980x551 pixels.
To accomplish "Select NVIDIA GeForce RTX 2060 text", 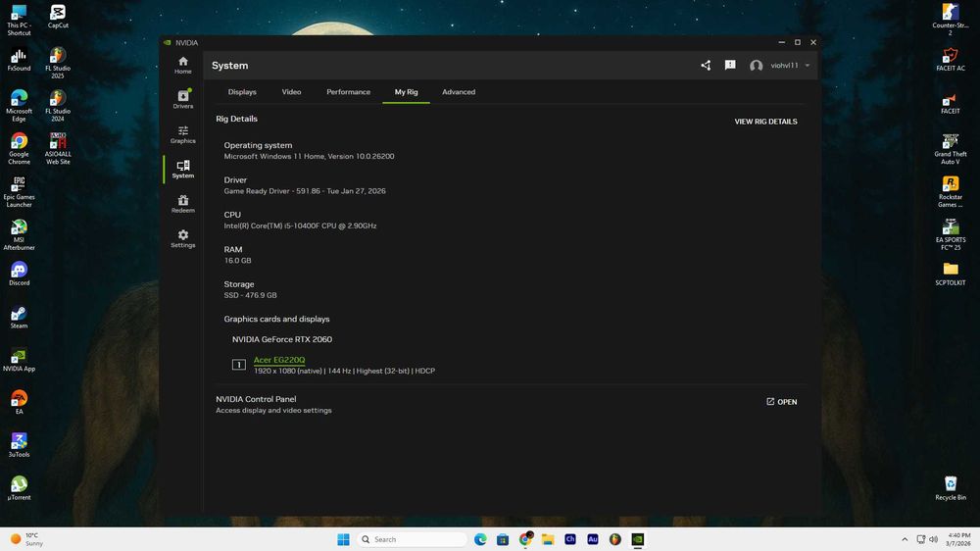I will 282,339.
